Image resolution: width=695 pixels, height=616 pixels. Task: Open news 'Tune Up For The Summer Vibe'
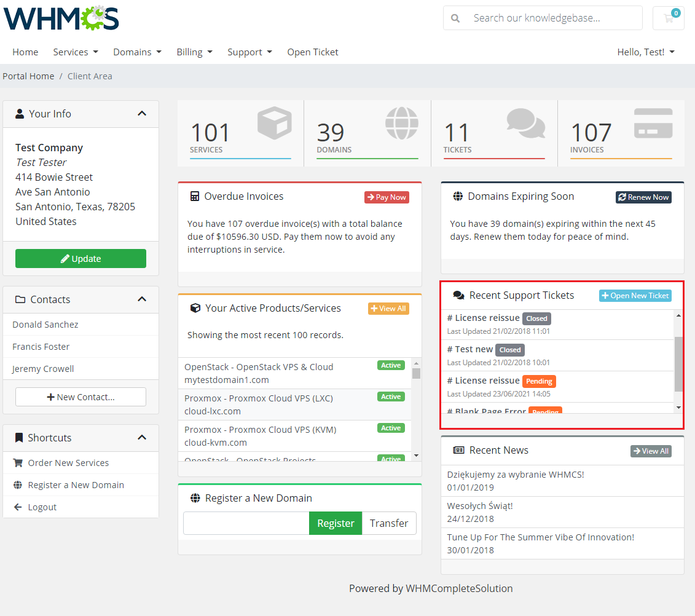[x=562, y=543]
